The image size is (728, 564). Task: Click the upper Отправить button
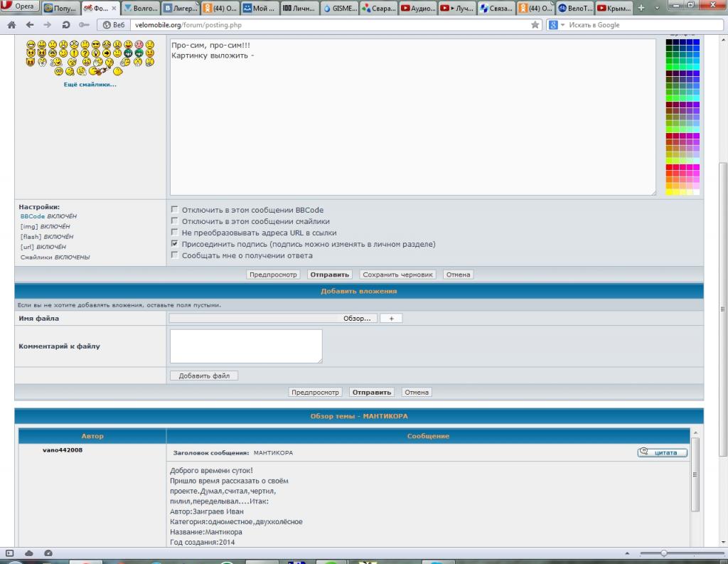tap(330, 275)
